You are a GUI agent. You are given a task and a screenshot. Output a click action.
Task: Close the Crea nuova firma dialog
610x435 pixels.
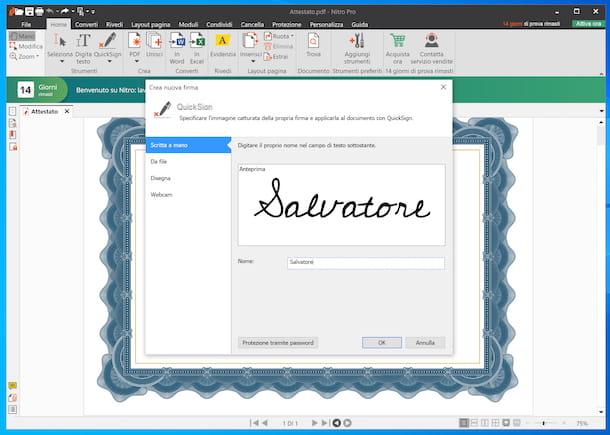[443, 87]
